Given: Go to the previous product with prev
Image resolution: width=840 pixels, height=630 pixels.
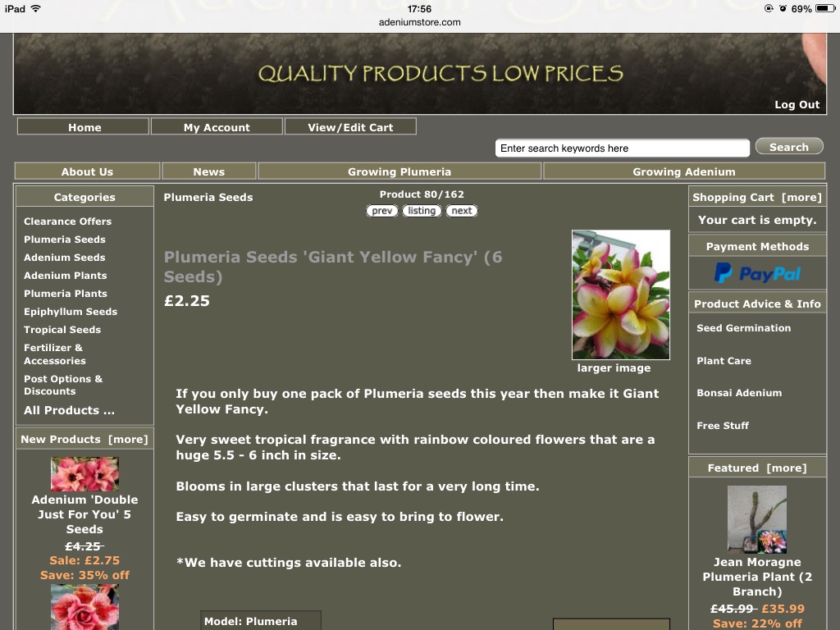Looking at the screenshot, I should [382, 211].
